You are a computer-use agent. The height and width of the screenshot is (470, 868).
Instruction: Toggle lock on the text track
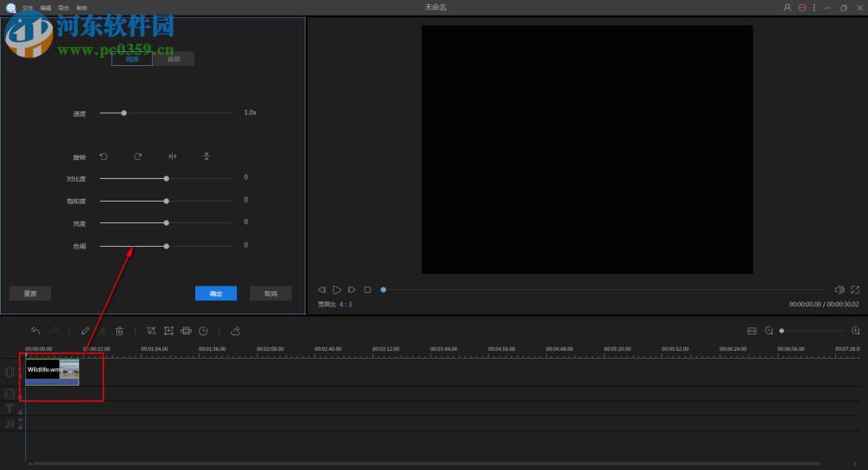click(20, 412)
